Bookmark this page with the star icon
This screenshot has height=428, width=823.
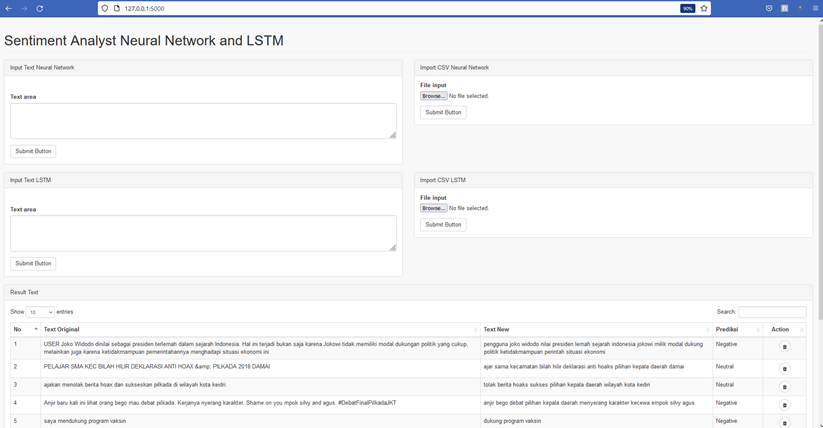[704, 8]
